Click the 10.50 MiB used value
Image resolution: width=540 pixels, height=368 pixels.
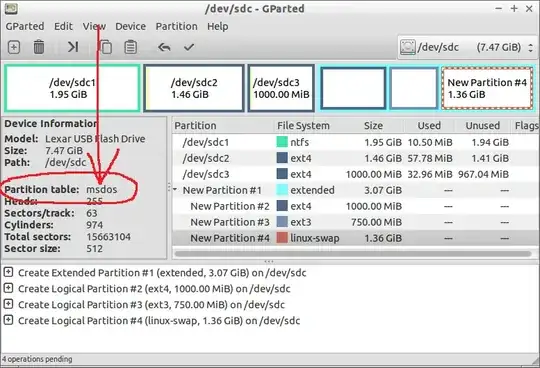430,142
